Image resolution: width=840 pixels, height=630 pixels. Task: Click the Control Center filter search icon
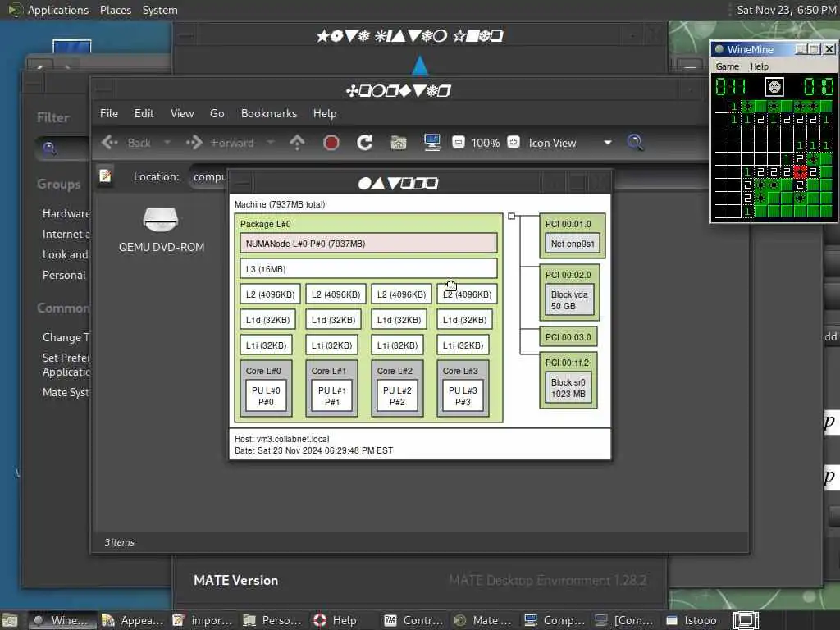(49, 148)
